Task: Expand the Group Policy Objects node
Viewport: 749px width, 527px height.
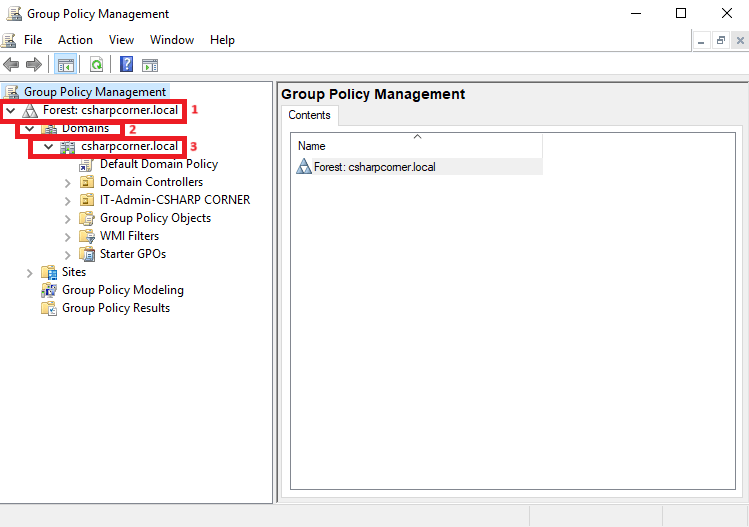Action: (68, 219)
